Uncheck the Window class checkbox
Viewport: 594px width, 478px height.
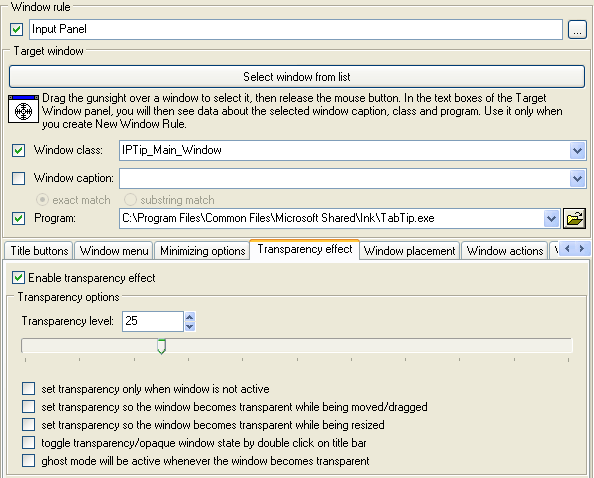click(x=19, y=150)
